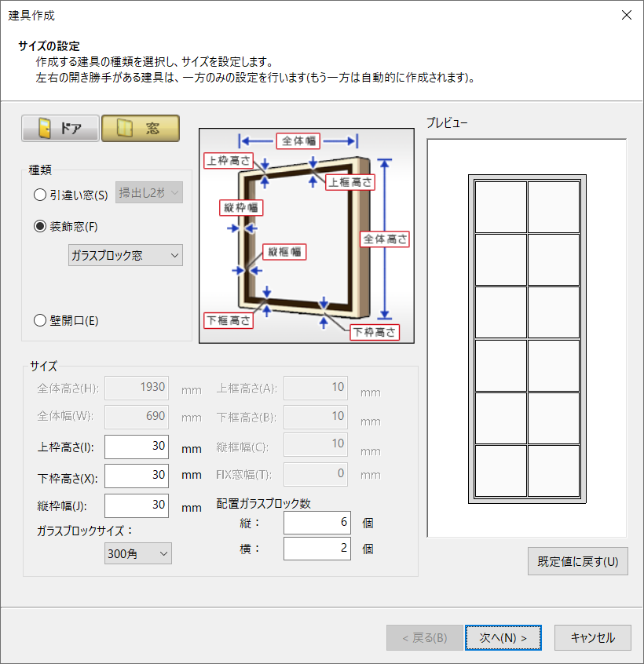
Task: Click the 全体高さ label in the diagram
Action: pos(385,239)
